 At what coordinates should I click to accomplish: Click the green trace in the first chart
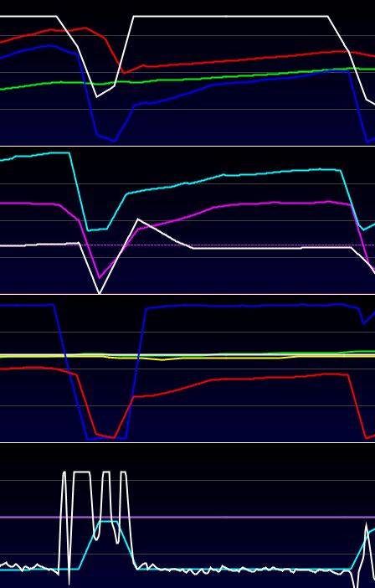(x=187, y=79)
